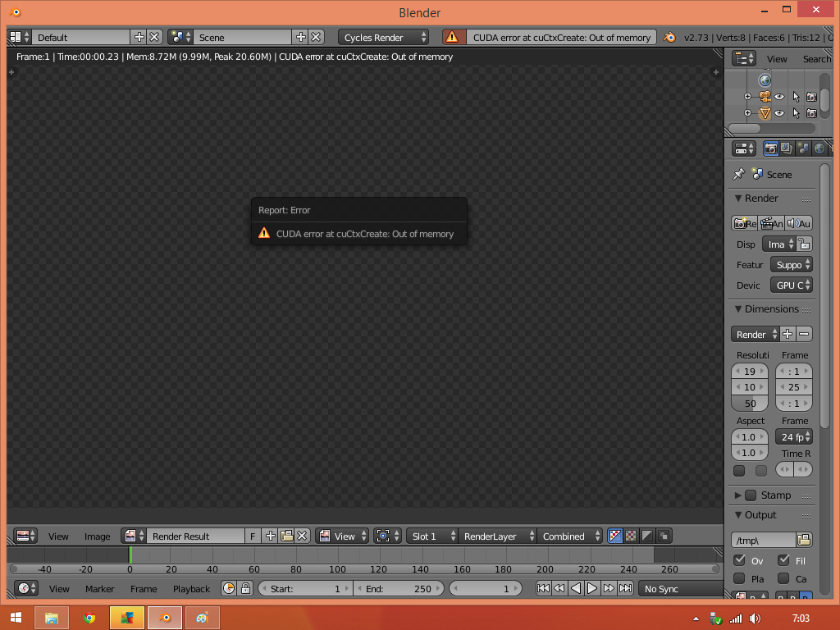Open the RenderLayer selector dropdown
The width and height of the screenshot is (840, 630).
(x=497, y=536)
